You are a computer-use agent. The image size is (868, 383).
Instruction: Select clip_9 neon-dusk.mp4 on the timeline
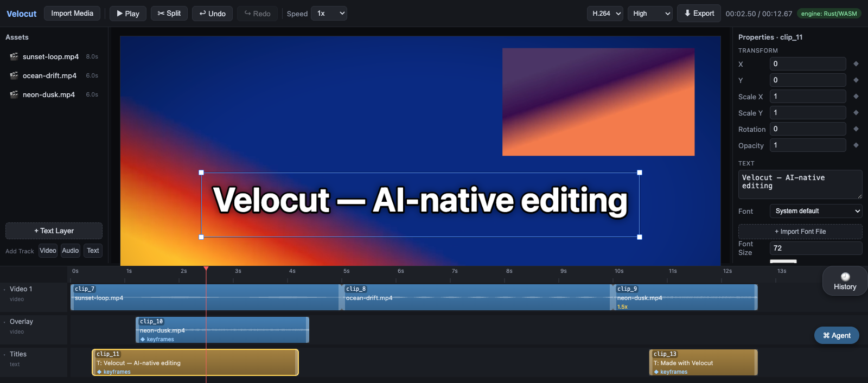click(x=685, y=297)
